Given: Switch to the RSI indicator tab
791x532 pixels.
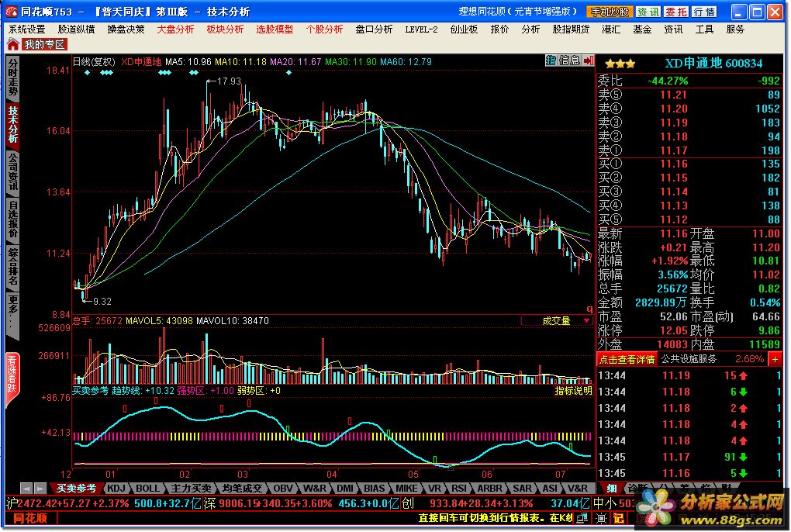Looking at the screenshot, I should (459, 488).
